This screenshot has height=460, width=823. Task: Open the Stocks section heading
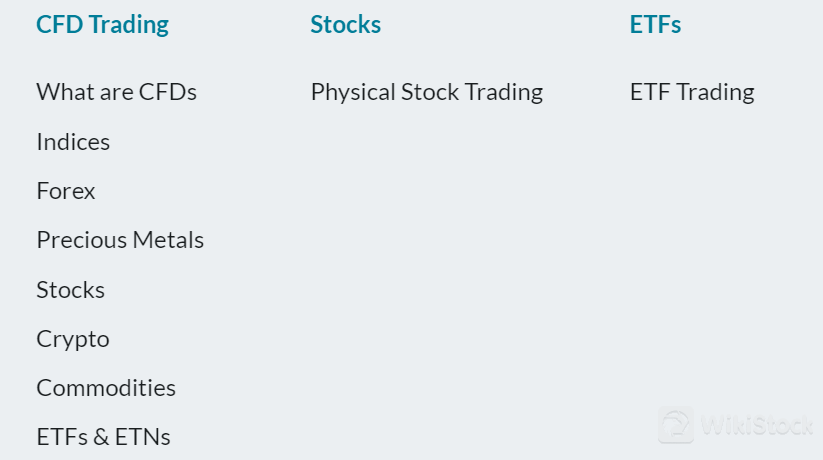[x=345, y=25]
